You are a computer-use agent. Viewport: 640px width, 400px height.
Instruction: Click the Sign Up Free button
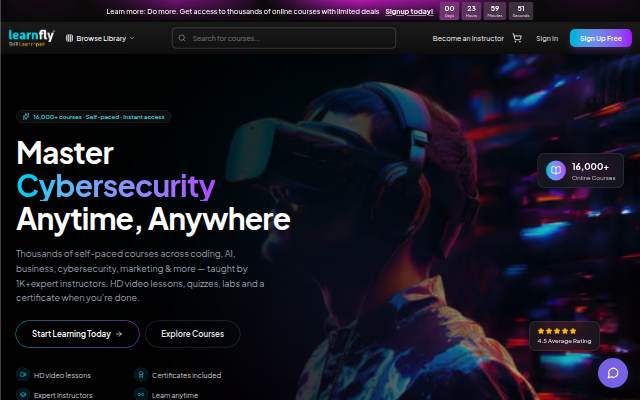(600, 38)
